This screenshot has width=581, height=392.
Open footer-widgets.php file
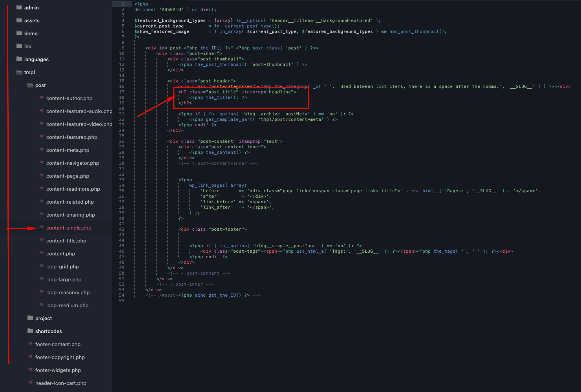(58, 370)
